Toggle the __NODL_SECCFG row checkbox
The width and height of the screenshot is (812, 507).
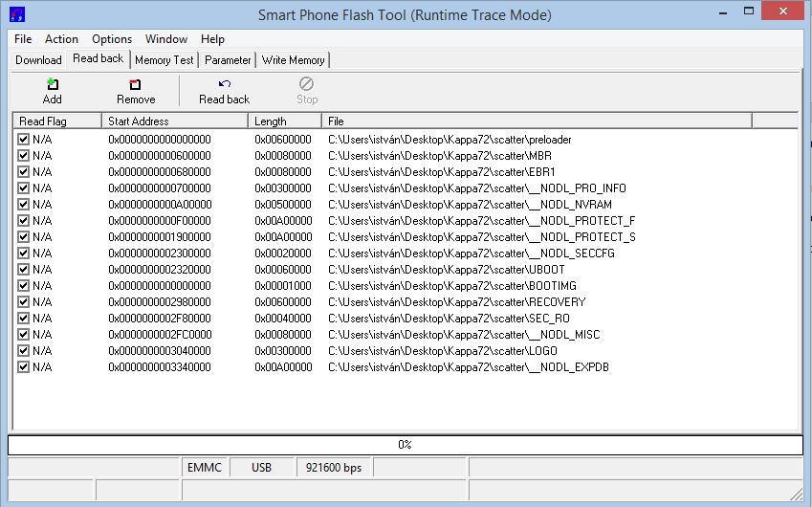point(23,253)
